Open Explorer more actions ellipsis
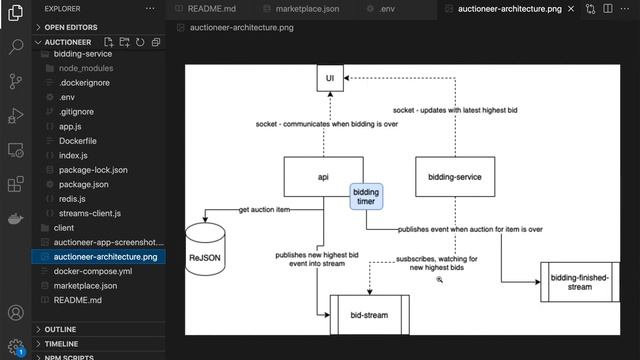 (150, 9)
